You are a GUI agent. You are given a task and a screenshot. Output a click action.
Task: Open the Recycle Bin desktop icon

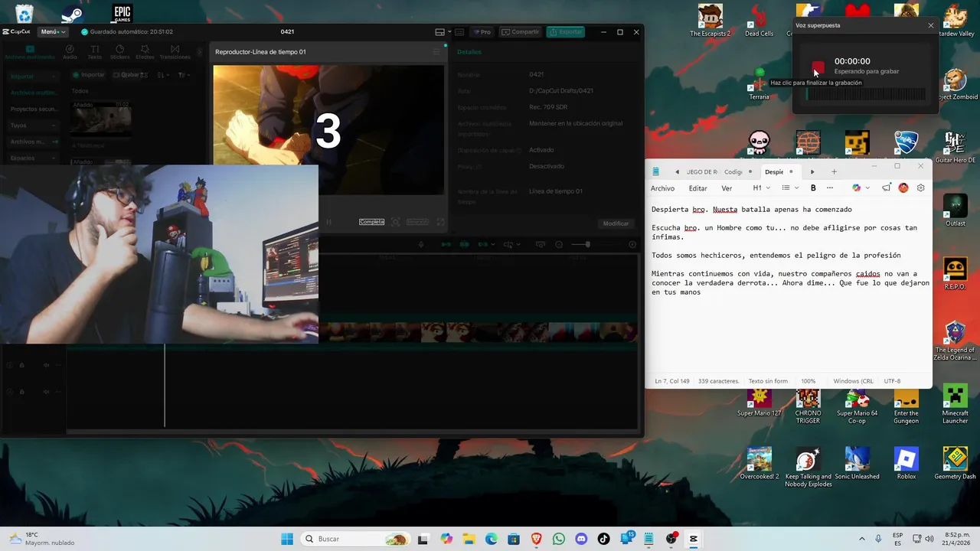(x=24, y=14)
